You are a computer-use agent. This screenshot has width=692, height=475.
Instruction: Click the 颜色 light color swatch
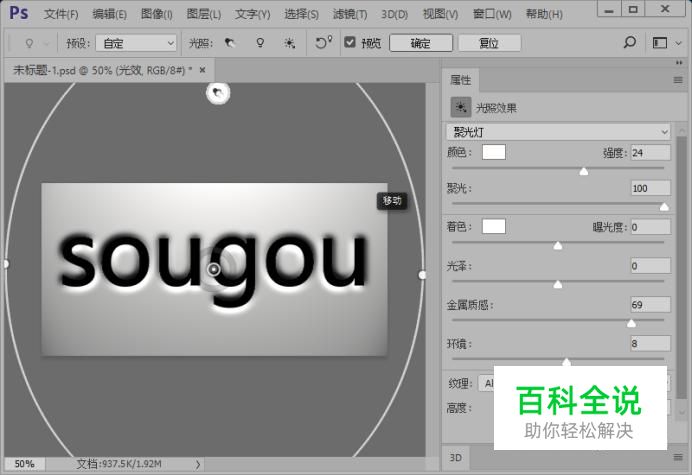click(x=494, y=152)
